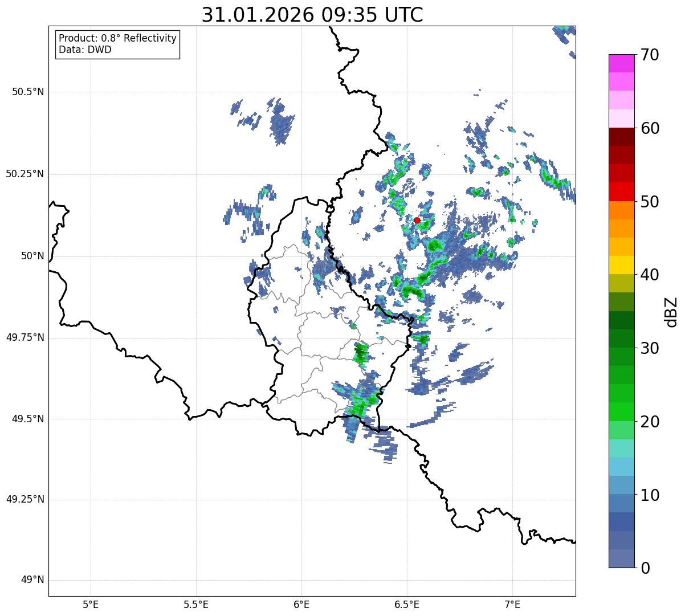Click the longitude label '5.5°E'
Screen dimensions: 685x616
pos(196,604)
